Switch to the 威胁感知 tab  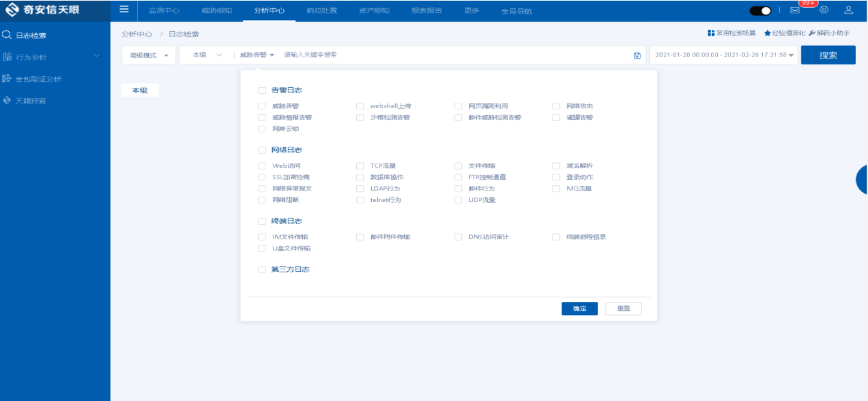pyautogui.click(x=216, y=11)
